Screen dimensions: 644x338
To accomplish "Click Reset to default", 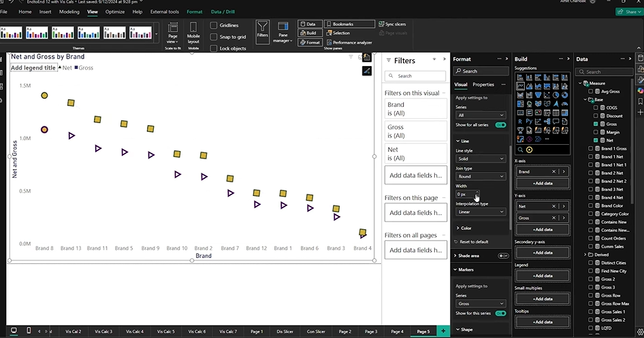I will (x=474, y=241).
